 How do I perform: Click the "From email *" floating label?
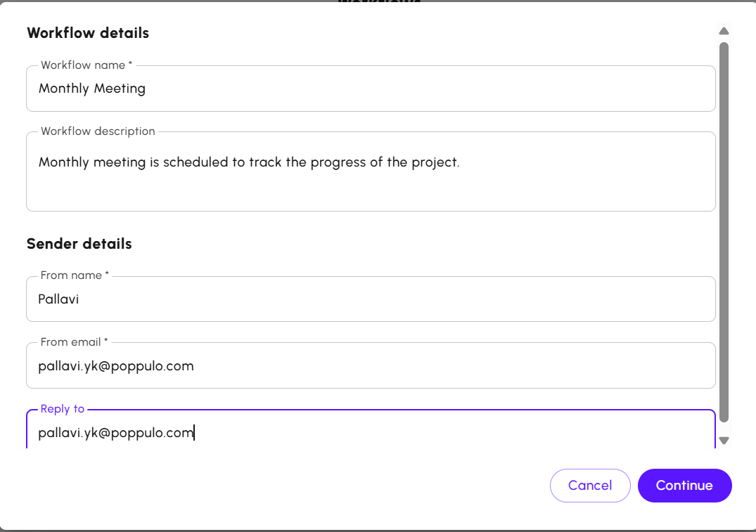click(x=75, y=342)
